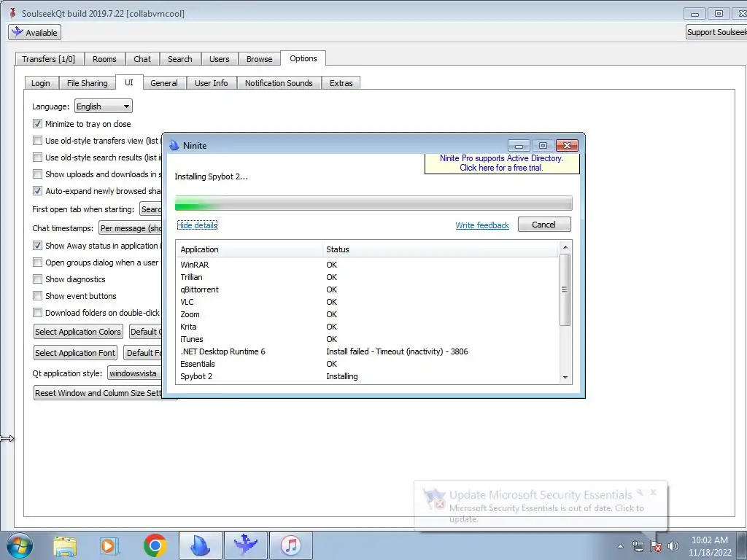This screenshot has width=747, height=560.
Task: Launch Windows Media Player from taskbar
Action: click(x=109, y=545)
